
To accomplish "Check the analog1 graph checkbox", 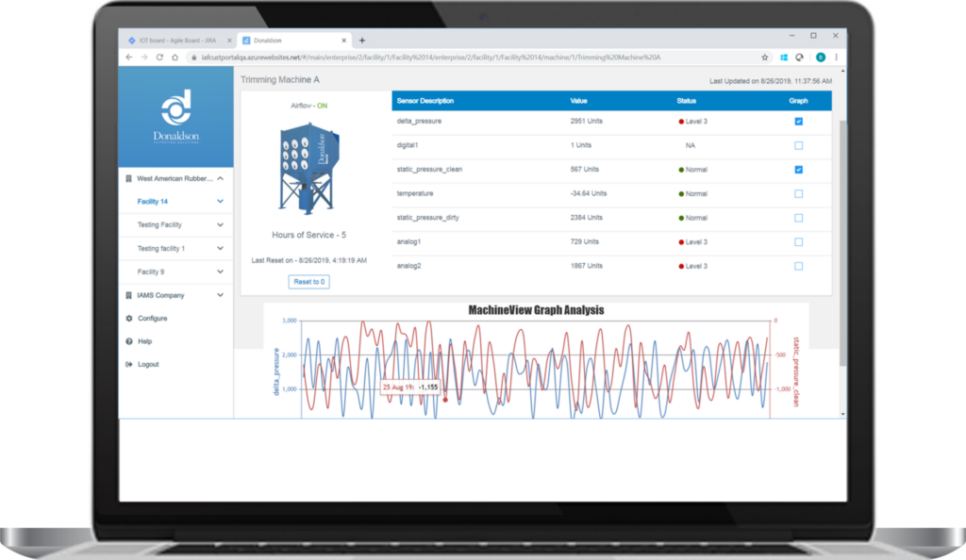I will coord(799,242).
